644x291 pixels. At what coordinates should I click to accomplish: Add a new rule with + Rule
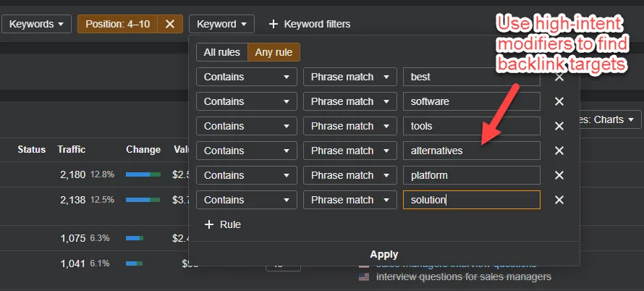[223, 224]
